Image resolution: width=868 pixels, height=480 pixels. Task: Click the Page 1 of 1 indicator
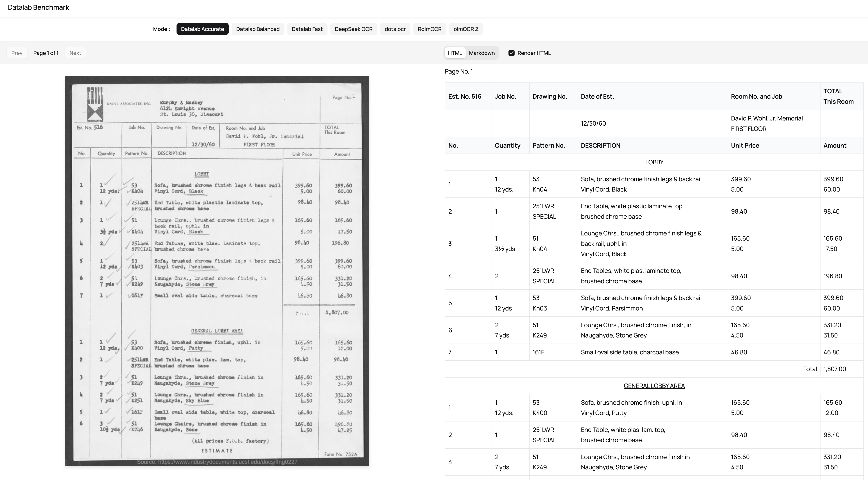(x=46, y=53)
